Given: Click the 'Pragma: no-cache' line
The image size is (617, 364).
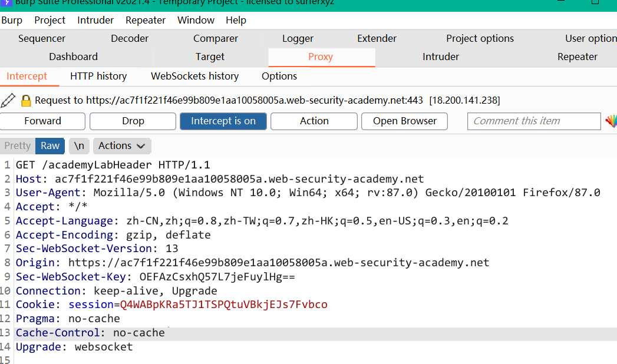Looking at the screenshot, I should [x=68, y=319].
